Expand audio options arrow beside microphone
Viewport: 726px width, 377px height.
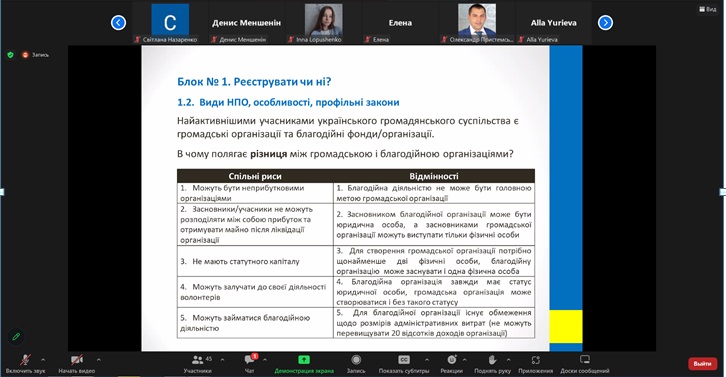click(43, 359)
